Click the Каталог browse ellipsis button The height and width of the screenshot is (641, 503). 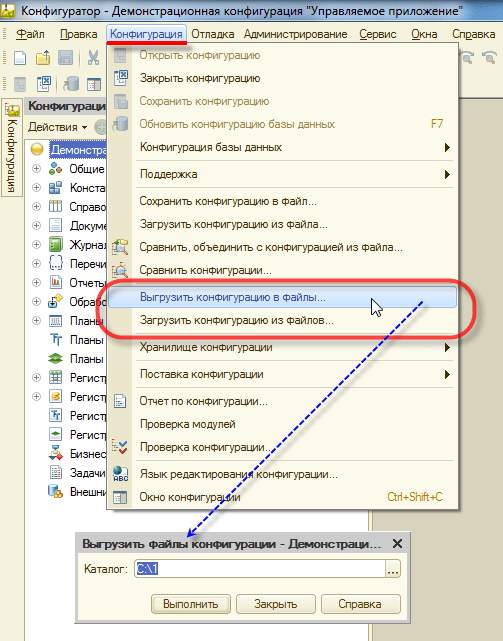click(393, 569)
